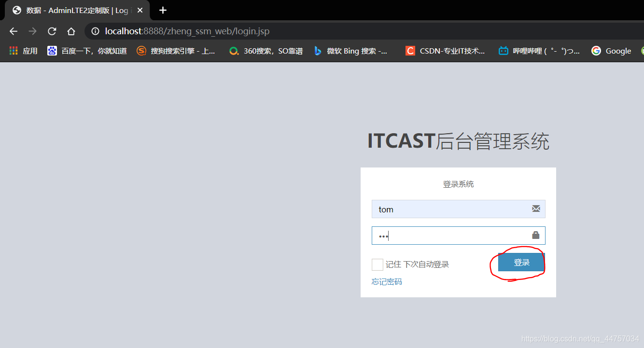View site information icon in address bar
Viewport: 644px width, 348px height.
click(96, 31)
